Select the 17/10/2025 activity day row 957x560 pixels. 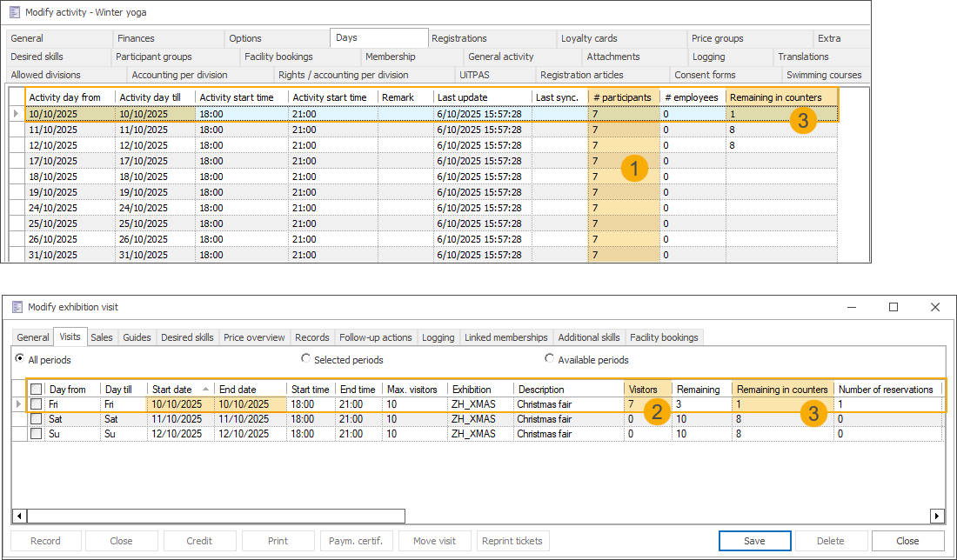click(x=70, y=161)
